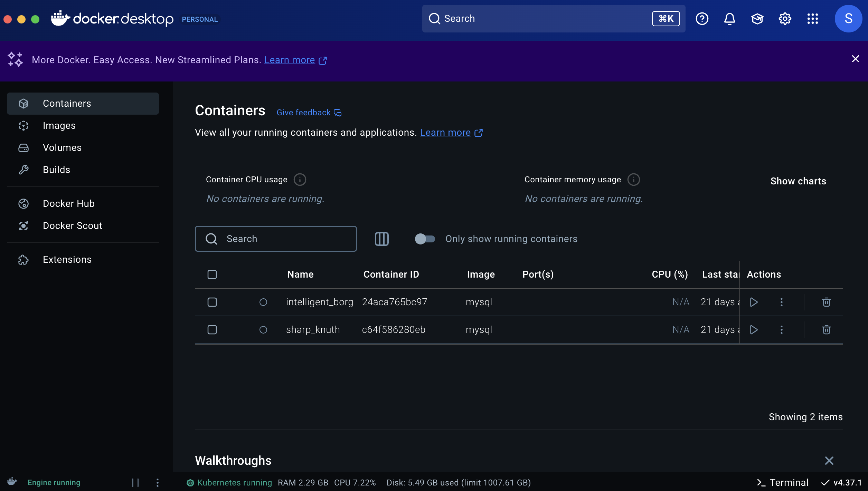Click mysql image of intelligent_borg
Viewport: 868px width, 491px height.
point(479,302)
